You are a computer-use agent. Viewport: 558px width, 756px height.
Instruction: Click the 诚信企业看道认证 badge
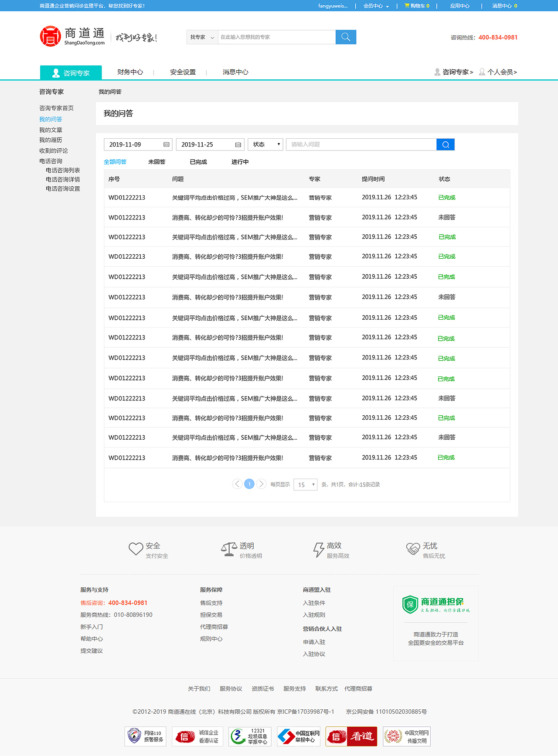[x=197, y=736]
